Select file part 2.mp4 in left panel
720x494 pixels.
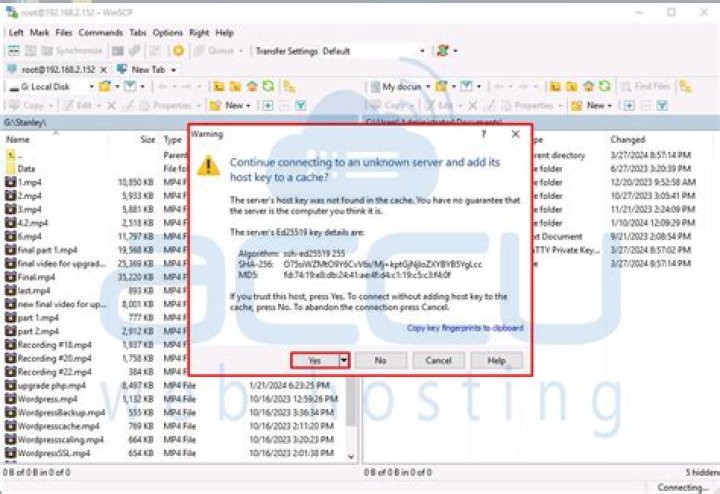[x=38, y=331]
